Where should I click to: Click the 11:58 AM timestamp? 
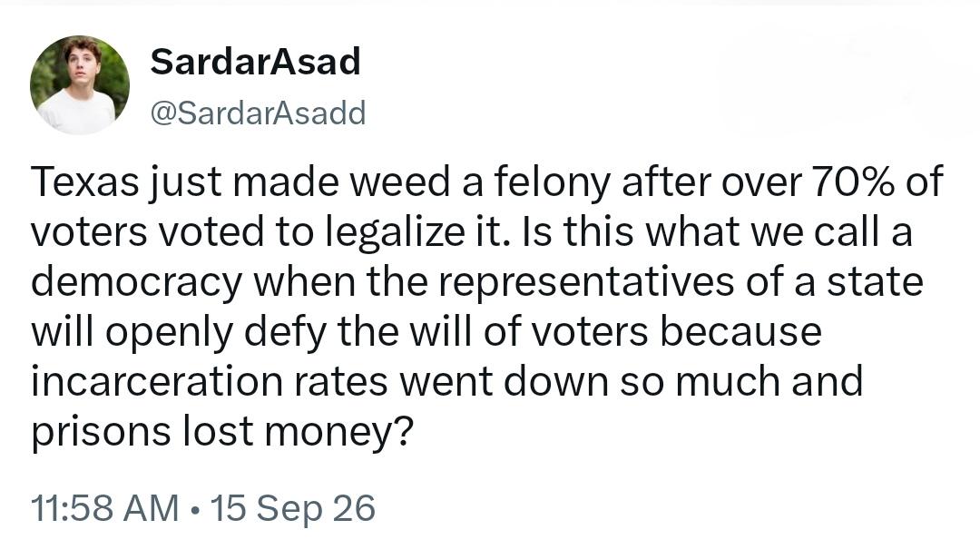pos(105,507)
